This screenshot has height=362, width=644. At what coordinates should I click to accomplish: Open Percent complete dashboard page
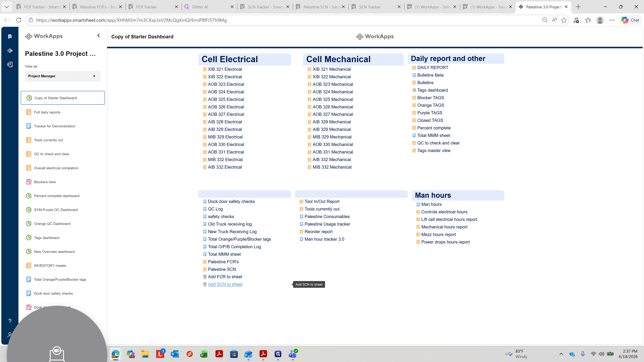coord(57,196)
